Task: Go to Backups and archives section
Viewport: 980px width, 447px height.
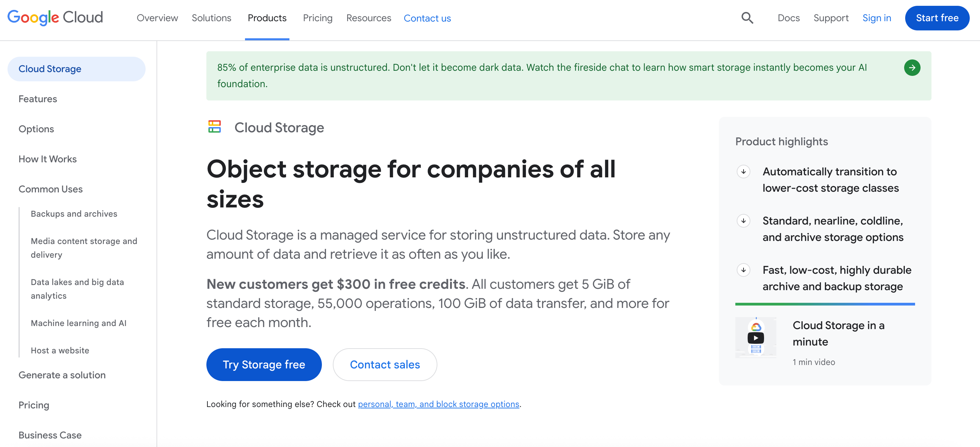Action: (x=74, y=214)
